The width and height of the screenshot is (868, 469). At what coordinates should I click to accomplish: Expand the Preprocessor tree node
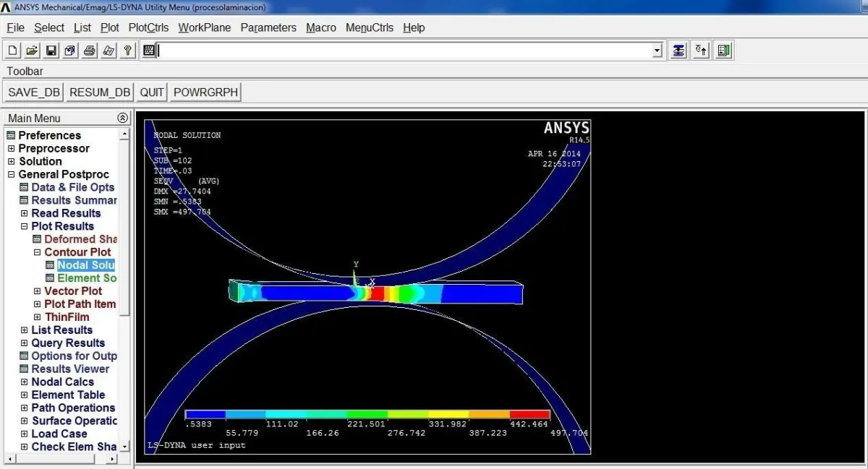(x=11, y=148)
